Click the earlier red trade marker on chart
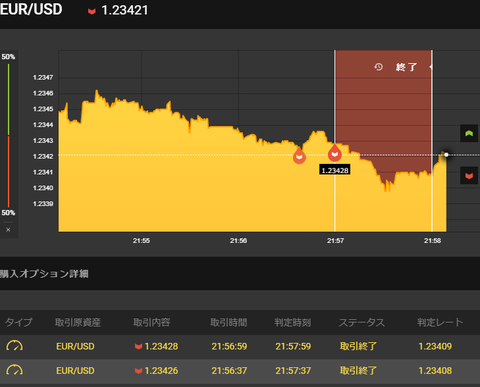Viewport: 480px width, 387px height. [299, 156]
